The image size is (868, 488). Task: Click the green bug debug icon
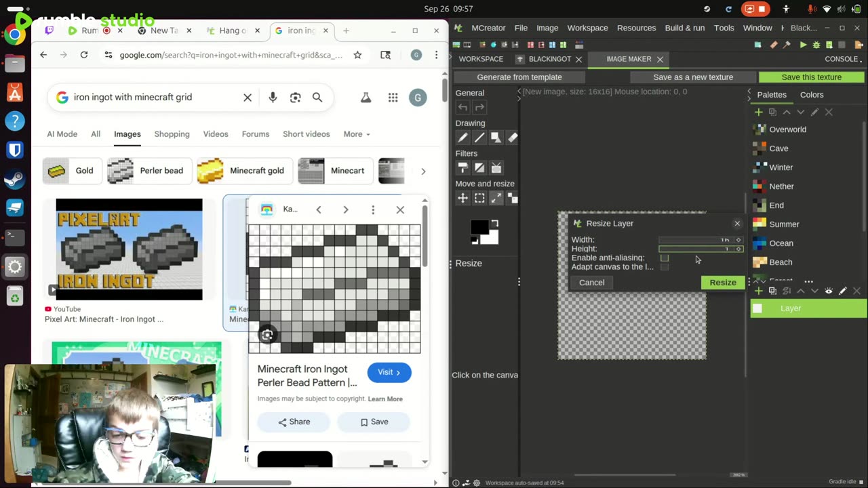click(x=816, y=45)
